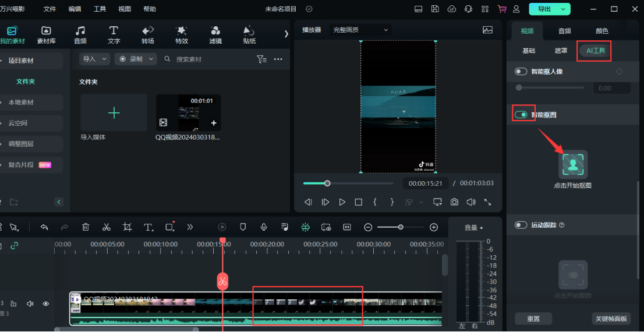Screen dimensions: 644x332
Task: Open the 文件 menu
Action: coord(50,9)
